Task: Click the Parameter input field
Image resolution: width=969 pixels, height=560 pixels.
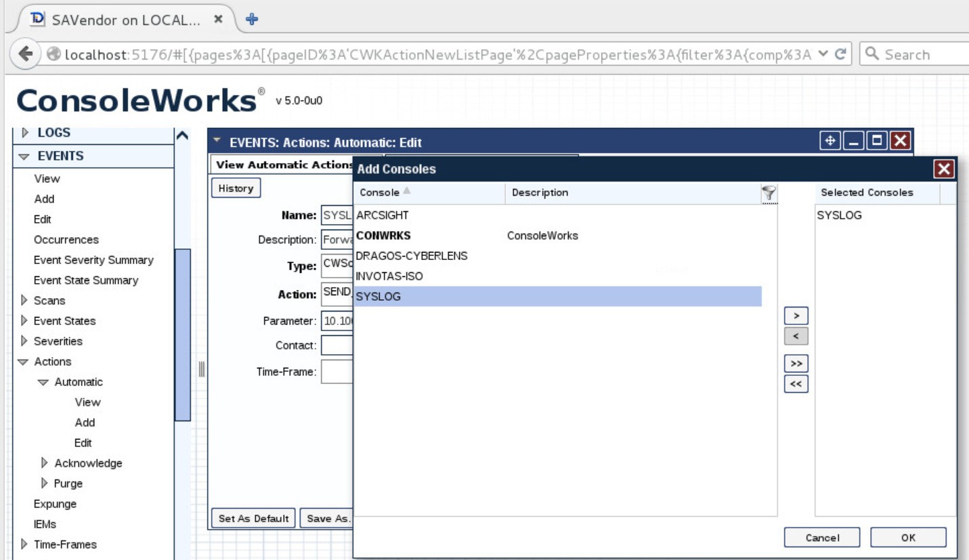Action: [337, 321]
